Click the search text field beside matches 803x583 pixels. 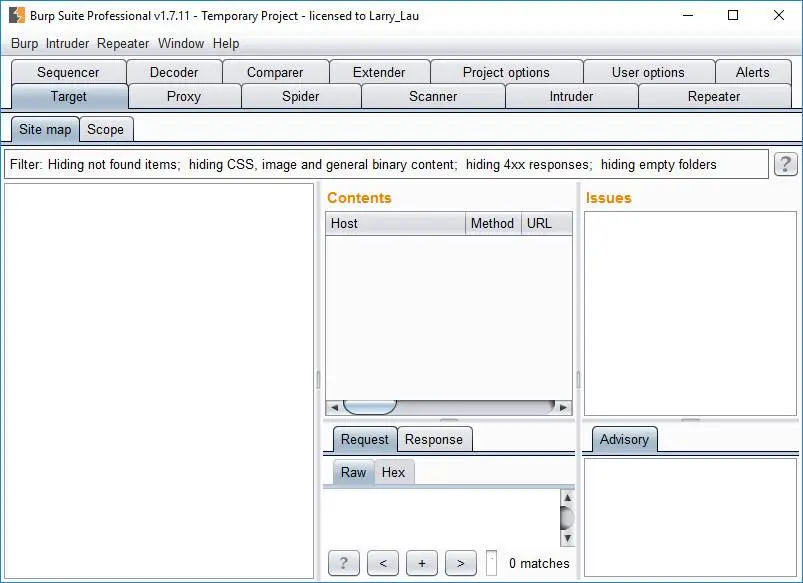491,563
